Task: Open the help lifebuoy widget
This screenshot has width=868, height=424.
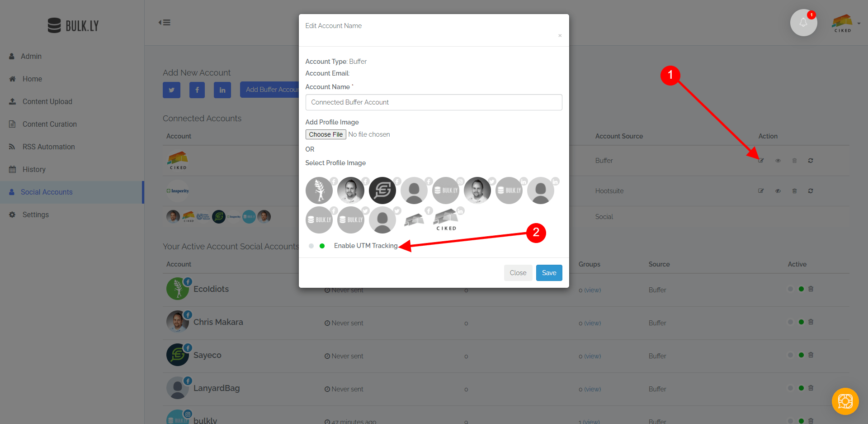Action: 845,401
